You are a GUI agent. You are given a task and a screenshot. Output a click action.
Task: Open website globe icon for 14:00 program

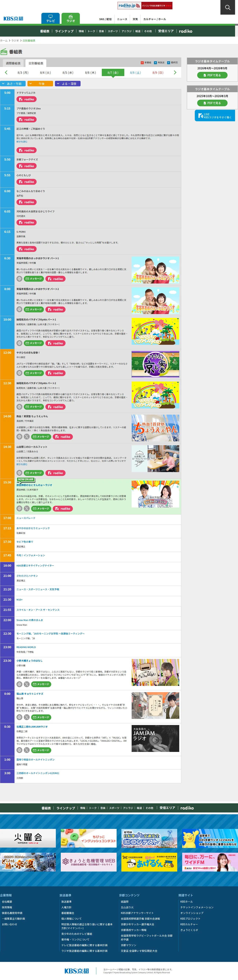click(19, 437)
